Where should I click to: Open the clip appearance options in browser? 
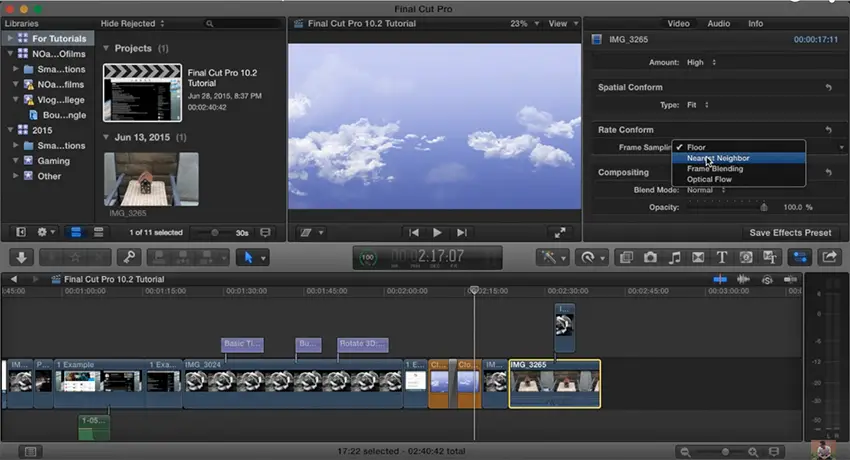[x=265, y=232]
